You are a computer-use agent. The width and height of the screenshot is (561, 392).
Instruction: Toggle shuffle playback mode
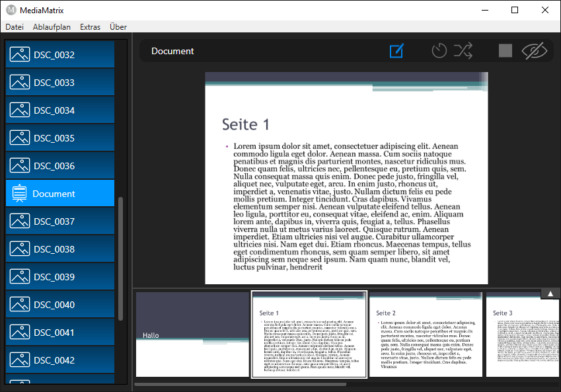[x=463, y=51]
